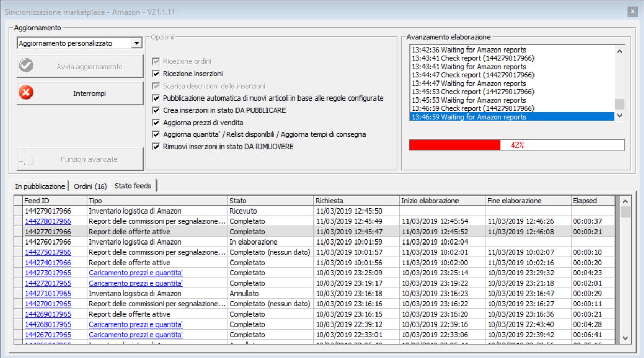The image size is (644, 358).
Task: Toggle Aggiorna quantita' / Relist disponibili checkbox
Action: [156, 135]
